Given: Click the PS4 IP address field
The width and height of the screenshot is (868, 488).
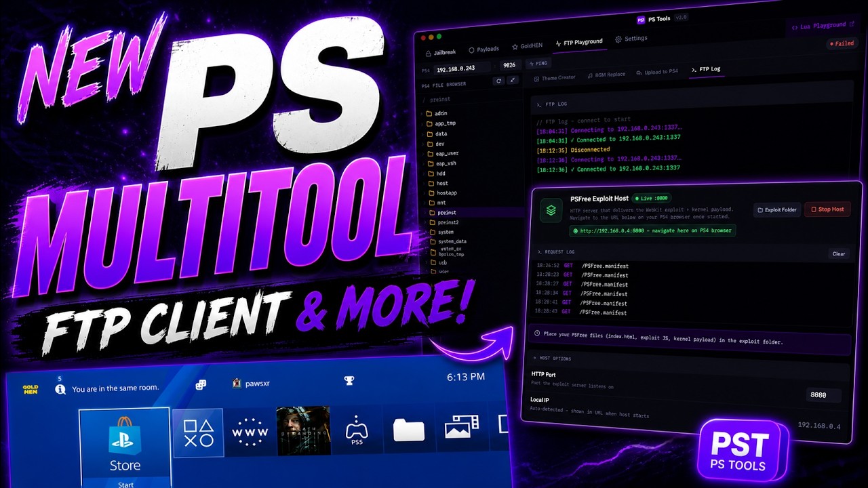Looking at the screenshot, I should (x=463, y=69).
